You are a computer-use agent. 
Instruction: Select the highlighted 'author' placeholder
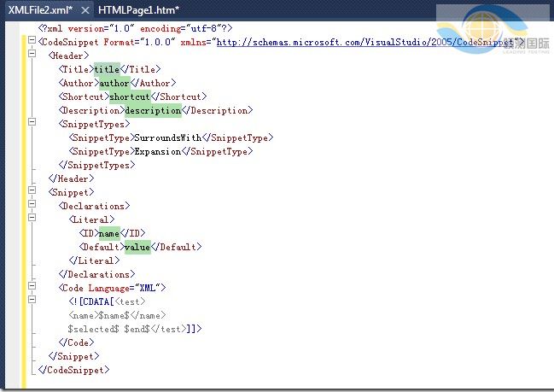point(114,83)
